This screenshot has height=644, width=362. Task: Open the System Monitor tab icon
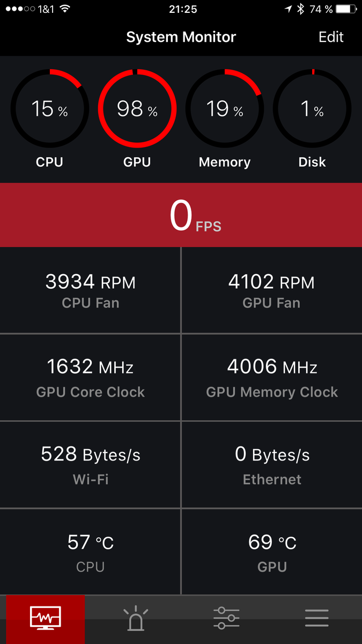(x=46, y=619)
